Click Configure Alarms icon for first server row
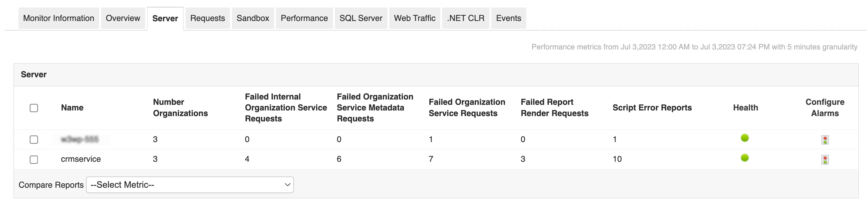The image size is (868, 204). pos(825,140)
